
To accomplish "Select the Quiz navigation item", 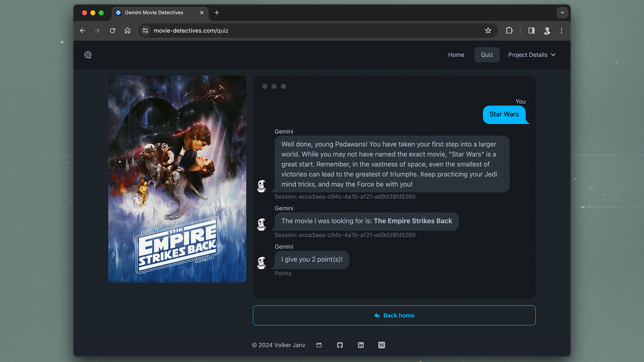I will point(487,55).
